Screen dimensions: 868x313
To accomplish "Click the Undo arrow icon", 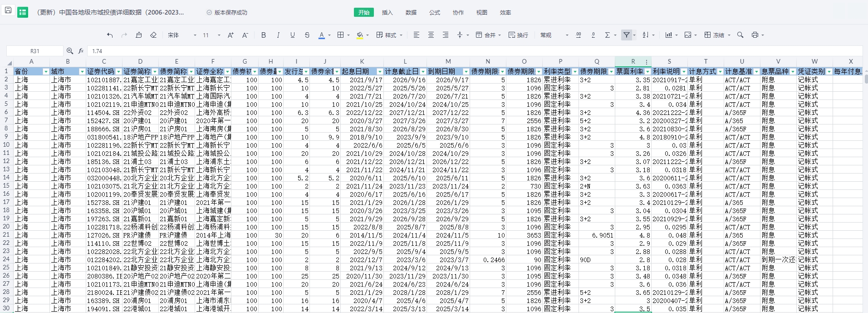I will point(110,35).
